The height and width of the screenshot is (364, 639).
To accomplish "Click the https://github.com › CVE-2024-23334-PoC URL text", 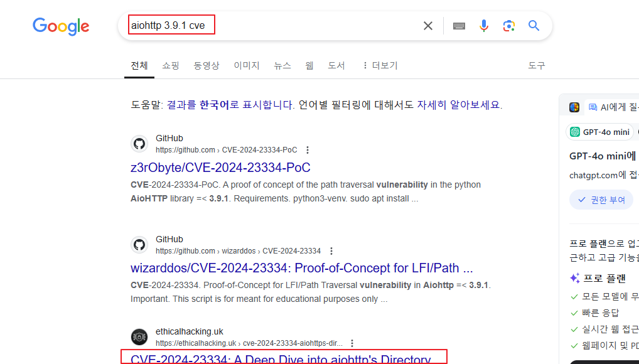I will tap(226, 150).
